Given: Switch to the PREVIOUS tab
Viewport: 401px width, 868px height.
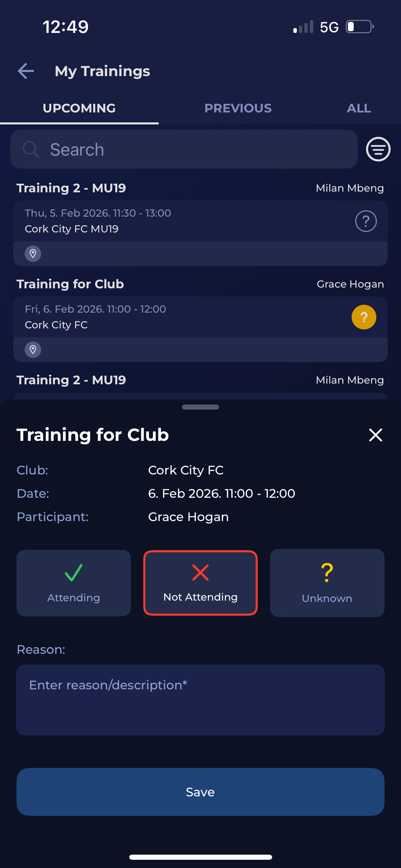Looking at the screenshot, I should click(x=238, y=108).
